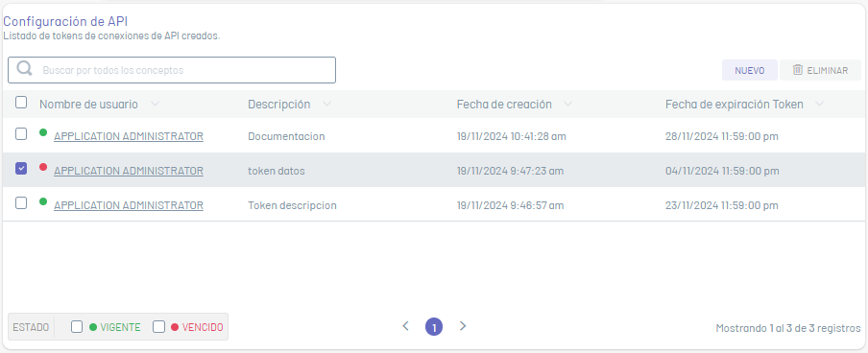The height and width of the screenshot is (353, 868).
Task: Go to next page with right arrow
Action: coord(463,326)
